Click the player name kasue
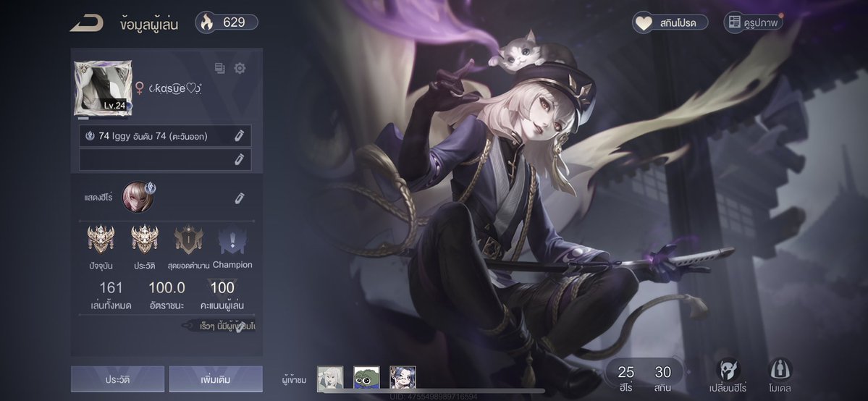The height and width of the screenshot is (401, 868). click(x=174, y=88)
